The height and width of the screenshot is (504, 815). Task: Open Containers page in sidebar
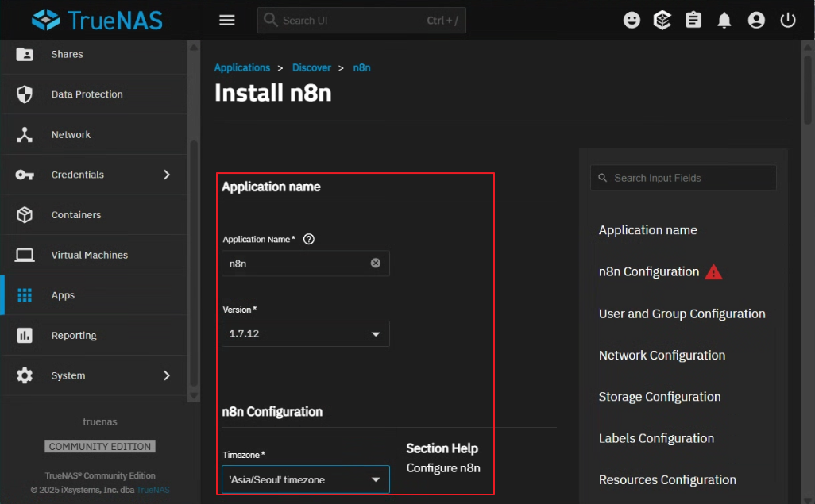click(x=95, y=214)
